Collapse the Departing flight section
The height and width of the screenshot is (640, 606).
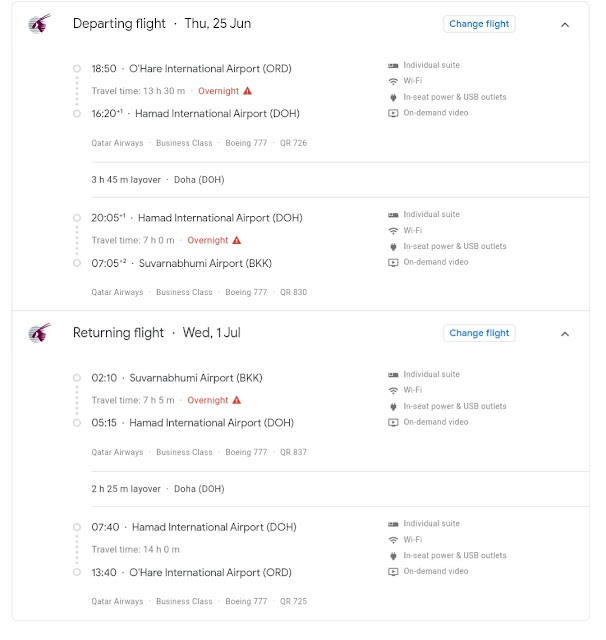tap(564, 25)
